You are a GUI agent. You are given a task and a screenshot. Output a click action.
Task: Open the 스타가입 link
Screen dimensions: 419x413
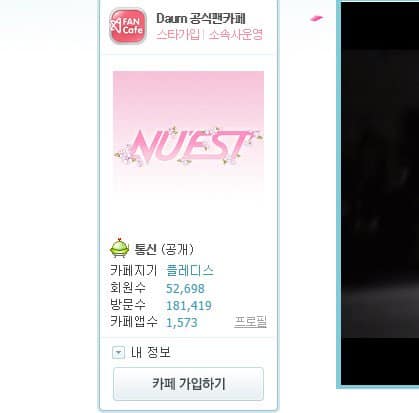coord(178,34)
